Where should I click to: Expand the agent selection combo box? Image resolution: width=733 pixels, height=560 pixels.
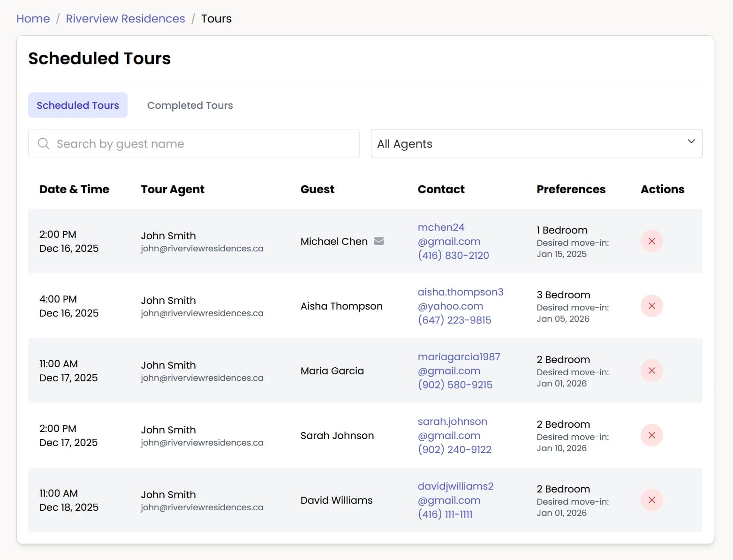(536, 144)
